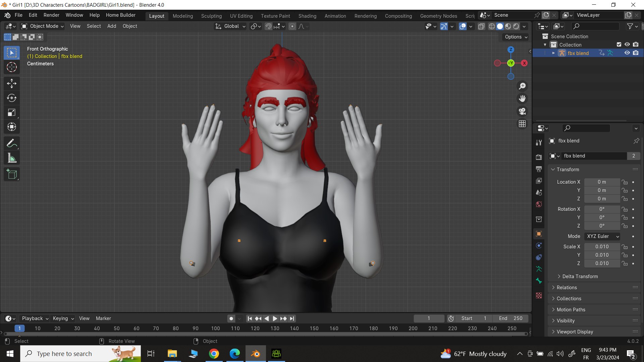This screenshot has height=362, width=644.
Task: Activate the Move tool
Action: coord(12,83)
